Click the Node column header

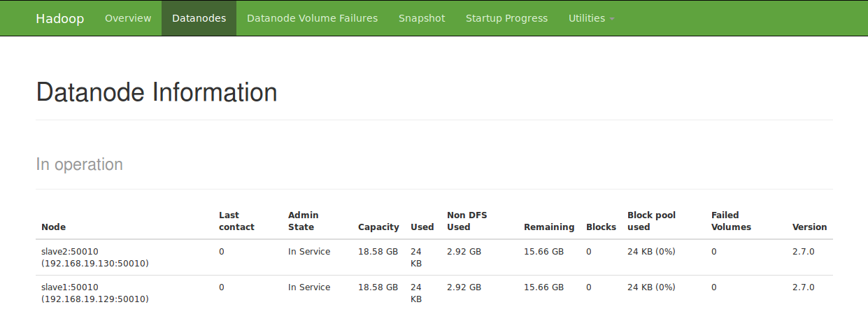54,227
